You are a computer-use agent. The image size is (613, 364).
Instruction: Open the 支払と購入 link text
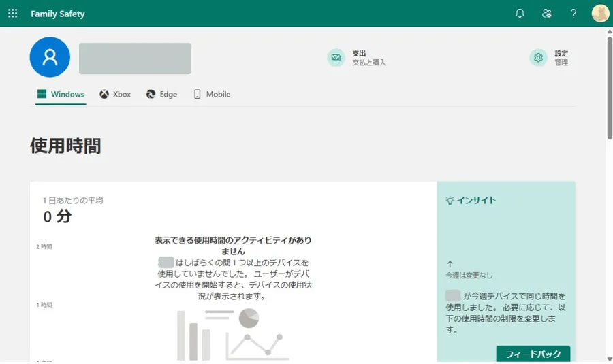coord(369,63)
